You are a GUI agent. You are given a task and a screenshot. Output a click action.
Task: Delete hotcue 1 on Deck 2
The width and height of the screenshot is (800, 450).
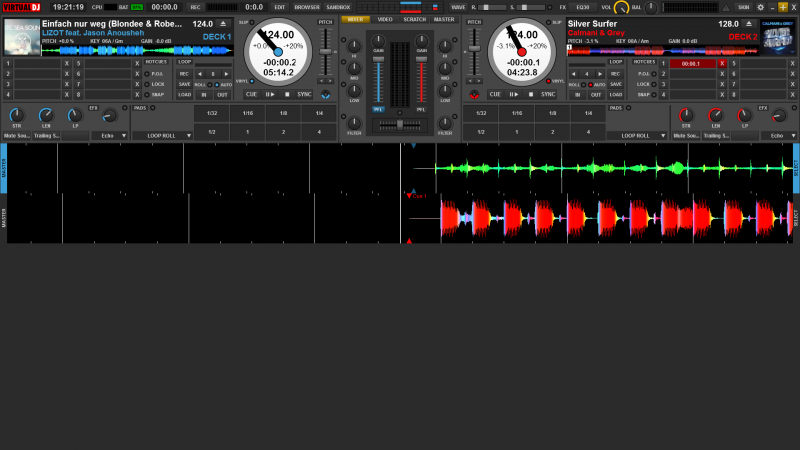coord(722,64)
